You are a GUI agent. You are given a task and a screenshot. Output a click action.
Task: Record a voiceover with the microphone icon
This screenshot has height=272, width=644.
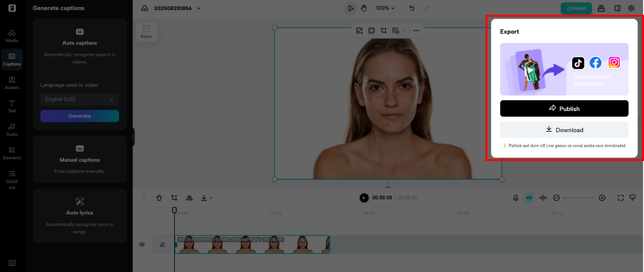pos(515,198)
